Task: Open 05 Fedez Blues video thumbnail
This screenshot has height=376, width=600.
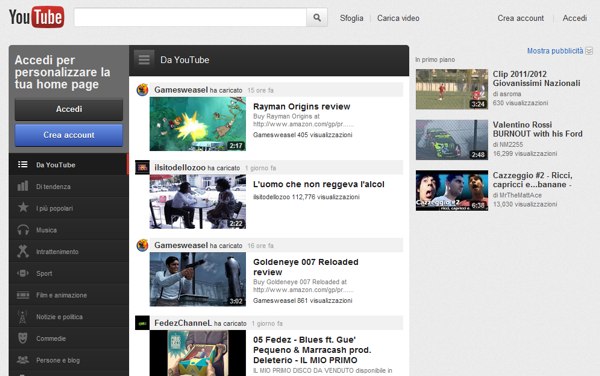Action: (x=197, y=353)
